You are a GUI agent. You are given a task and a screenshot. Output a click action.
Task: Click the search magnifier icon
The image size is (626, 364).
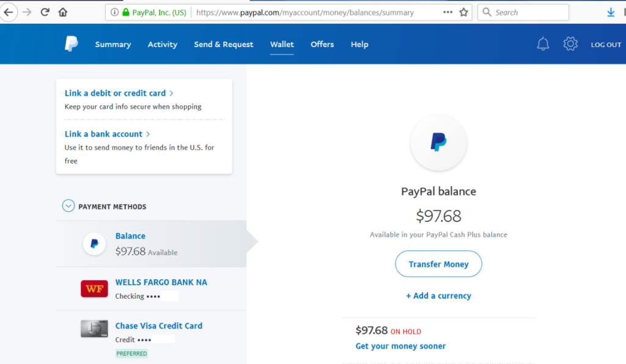[x=487, y=12]
